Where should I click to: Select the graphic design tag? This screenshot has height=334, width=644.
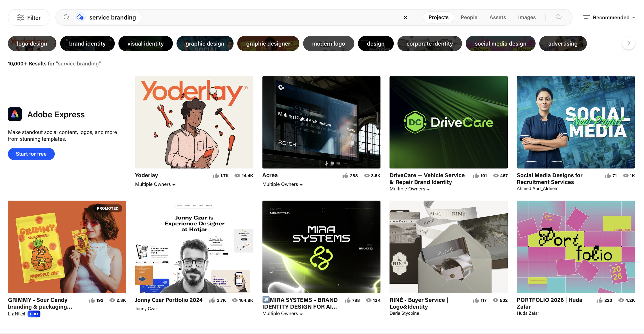205,44
